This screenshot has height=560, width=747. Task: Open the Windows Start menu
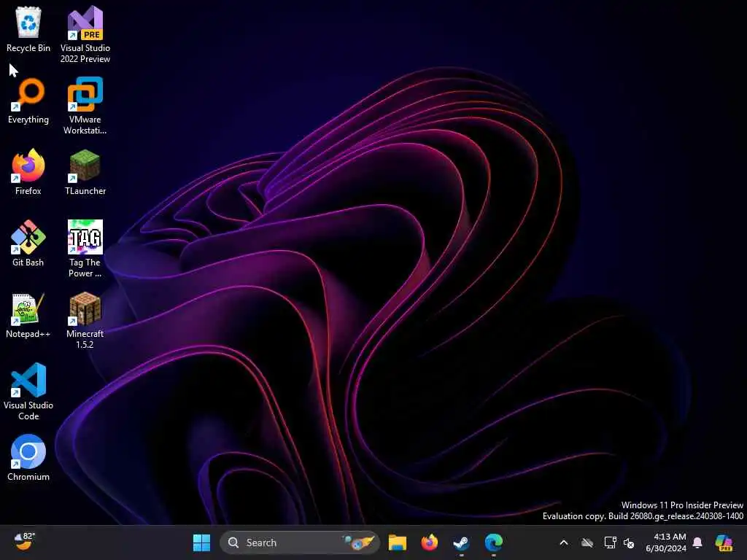point(201,542)
